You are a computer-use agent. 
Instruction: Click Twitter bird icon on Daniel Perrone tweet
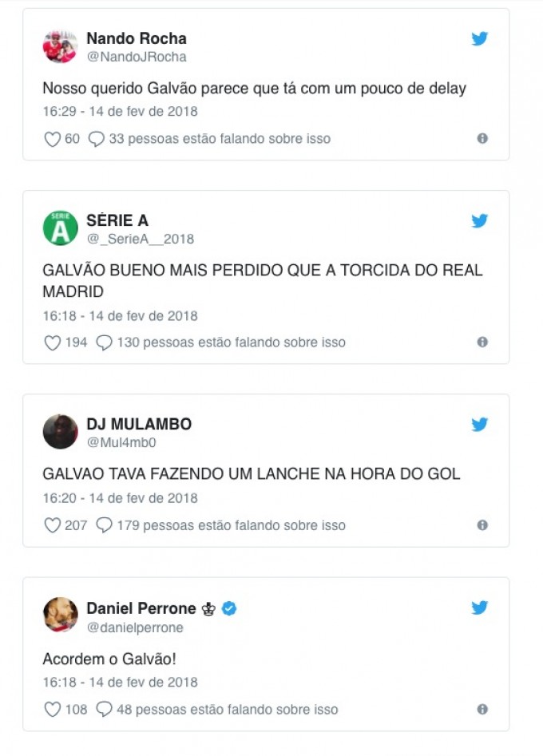[x=479, y=608]
